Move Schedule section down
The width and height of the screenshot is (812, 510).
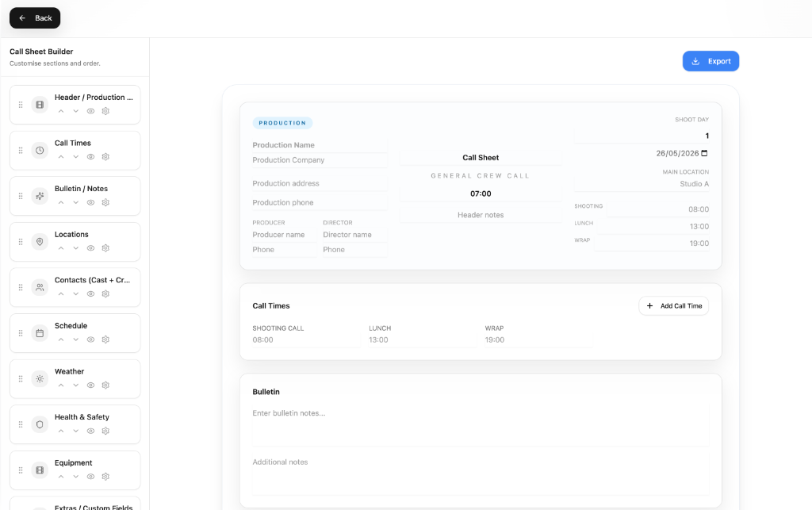click(75, 339)
